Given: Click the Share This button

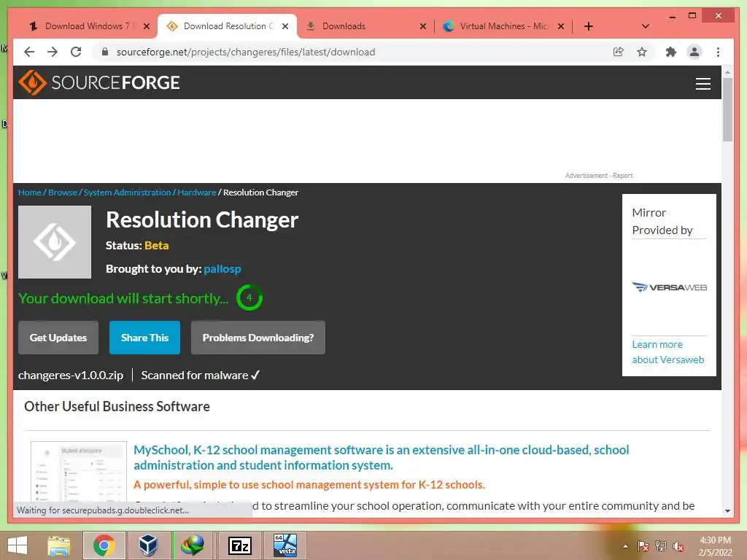Looking at the screenshot, I should click(x=145, y=338).
